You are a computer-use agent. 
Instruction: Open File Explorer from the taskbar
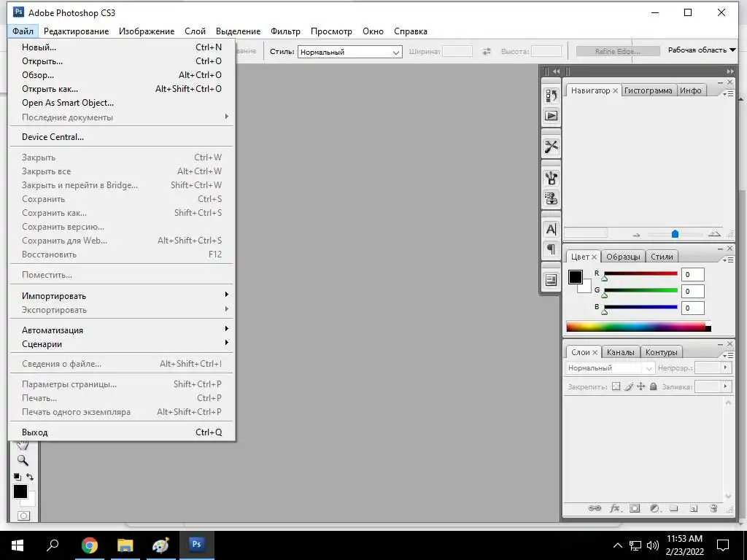point(125,545)
